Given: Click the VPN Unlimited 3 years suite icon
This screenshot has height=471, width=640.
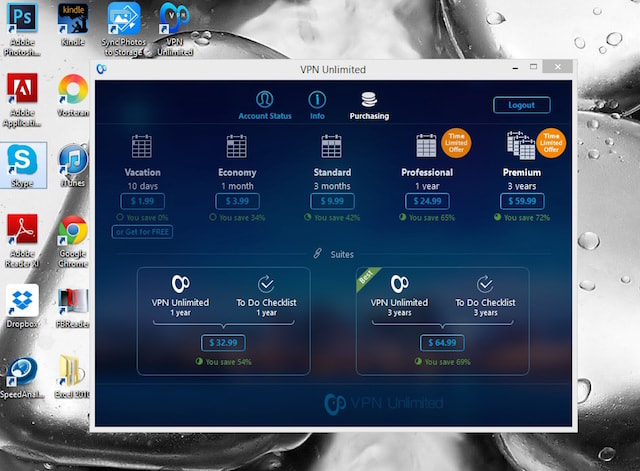Looking at the screenshot, I should 400,284.
